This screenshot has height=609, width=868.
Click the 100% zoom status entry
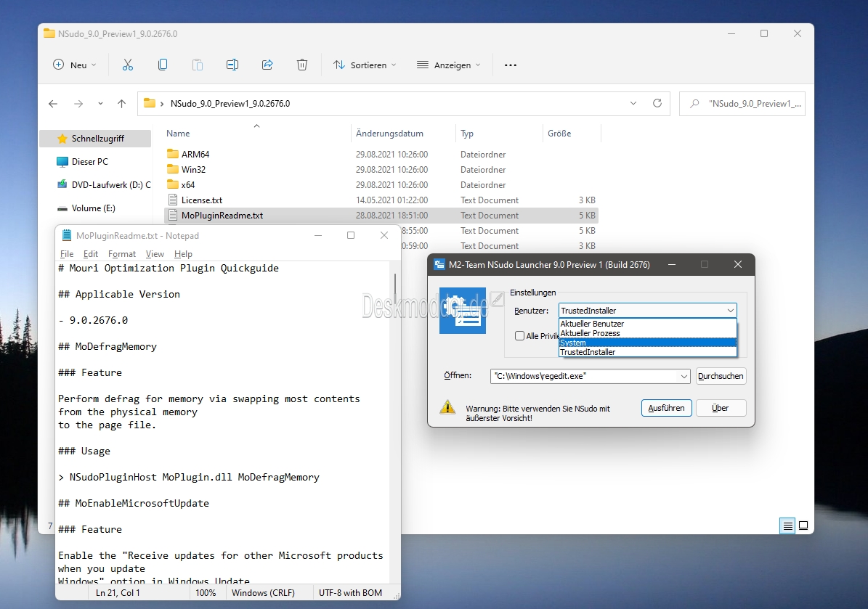point(206,592)
